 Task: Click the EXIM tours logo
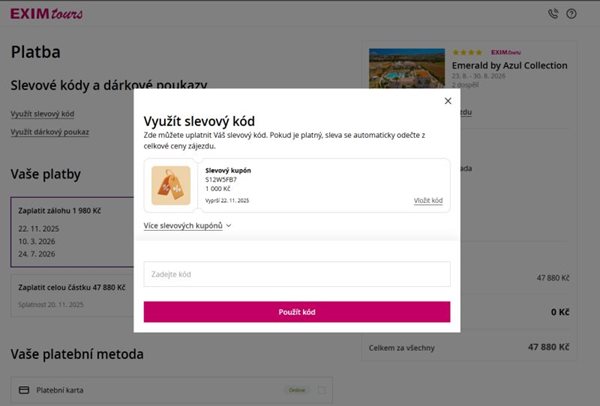46,14
